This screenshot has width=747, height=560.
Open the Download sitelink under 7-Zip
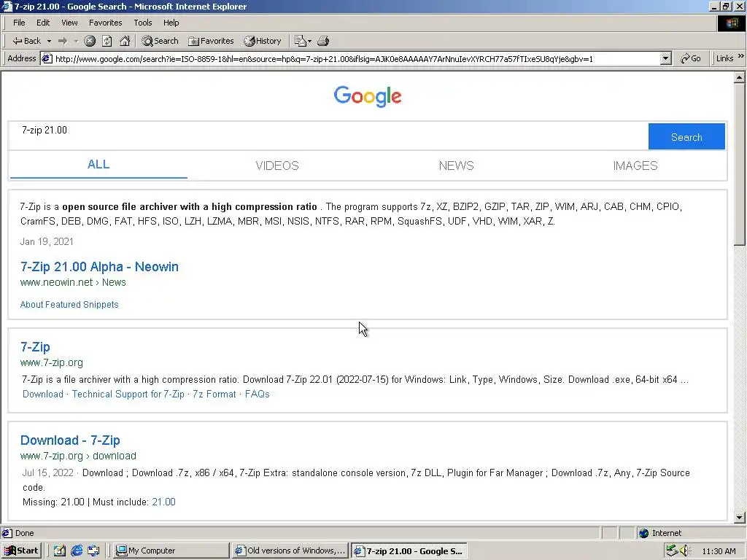tap(43, 394)
